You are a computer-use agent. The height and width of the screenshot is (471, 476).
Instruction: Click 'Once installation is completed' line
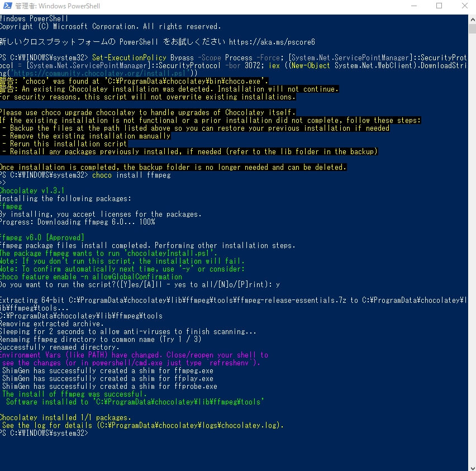click(x=173, y=167)
